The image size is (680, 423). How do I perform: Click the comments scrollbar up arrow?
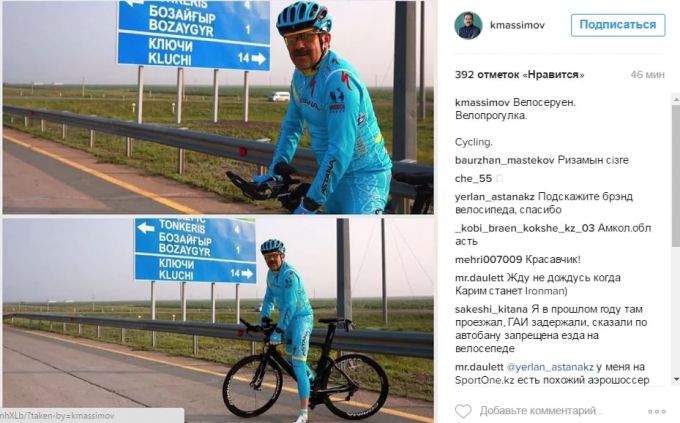[x=676, y=99]
